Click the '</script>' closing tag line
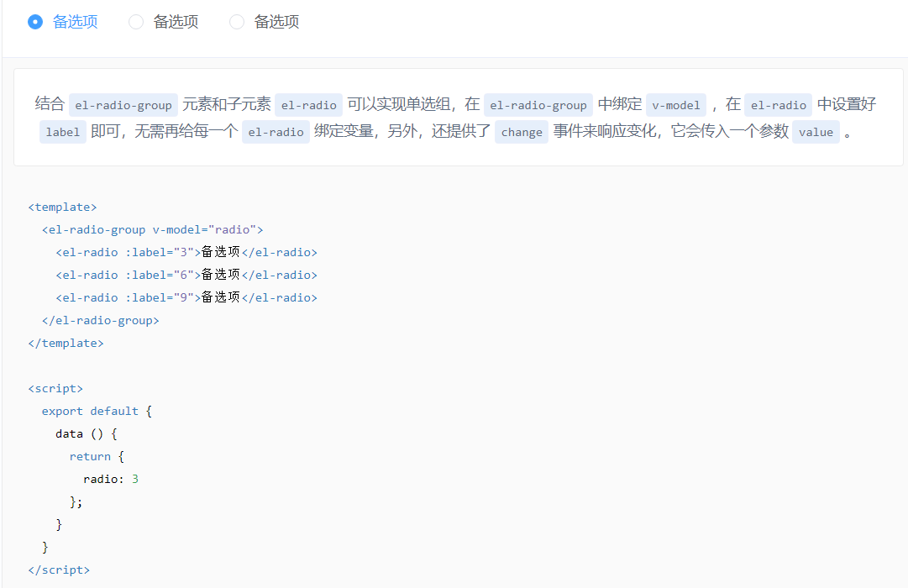 (59, 570)
